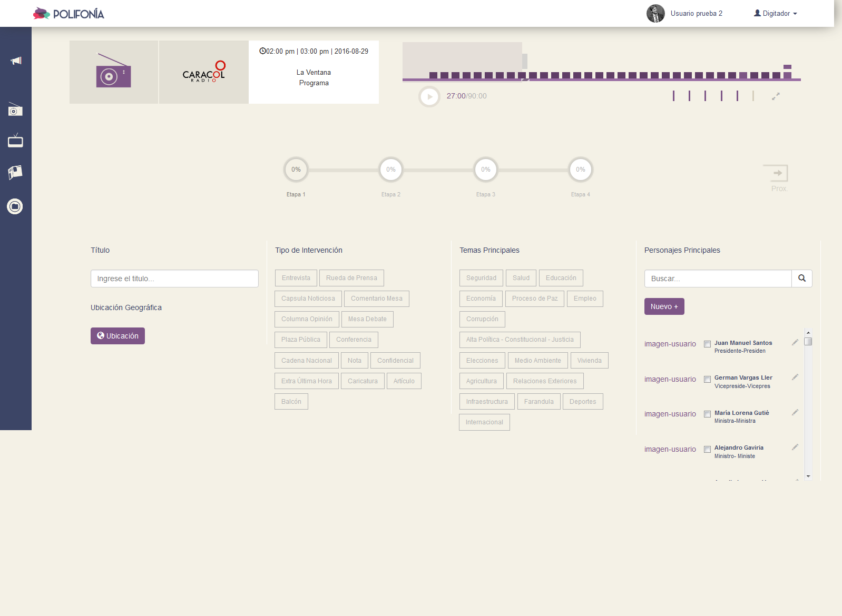The height and width of the screenshot is (616, 842).
Task: Tick the Alejandro Gaviria checkbox
Action: pos(707,450)
